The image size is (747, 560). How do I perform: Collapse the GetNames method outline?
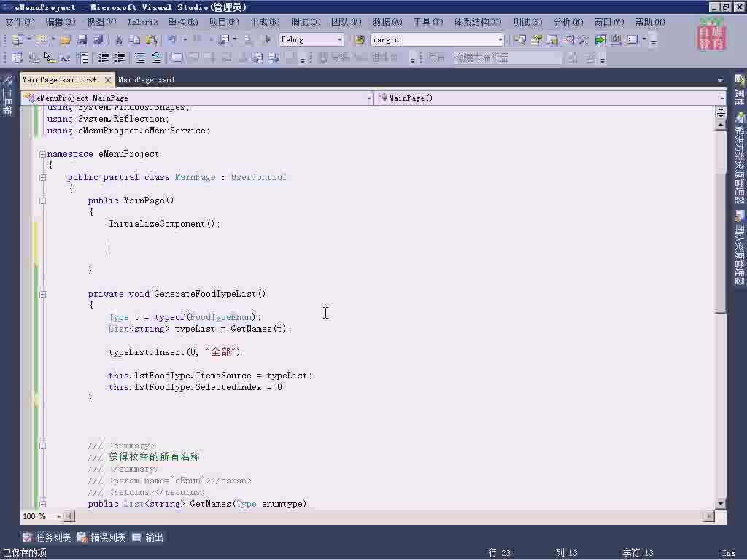coord(42,504)
